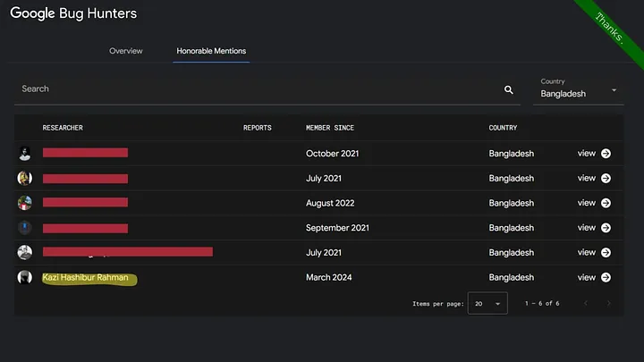Go to previous page chevron
Viewport: 644px width, 362px height.
tap(586, 303)
